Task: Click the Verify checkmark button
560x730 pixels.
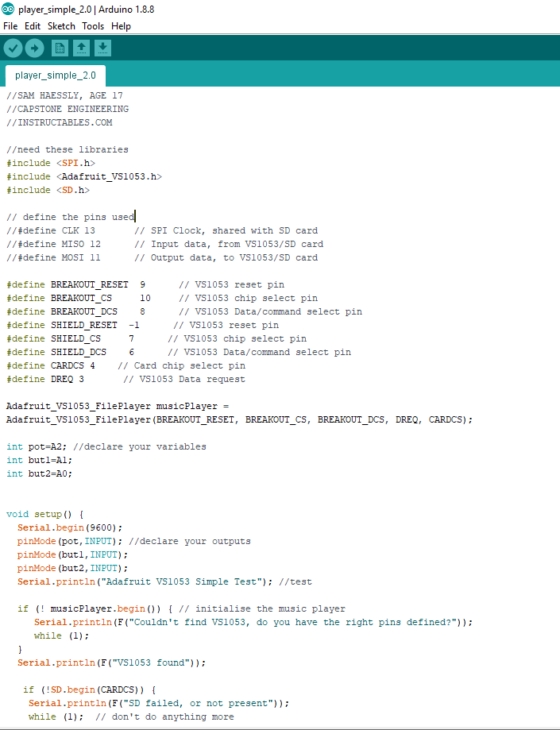Action: [x=13, y=48]
